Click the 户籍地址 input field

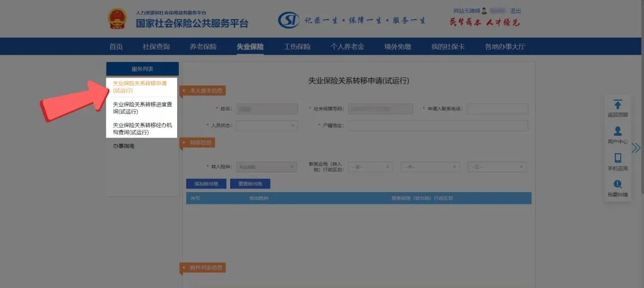438,126
